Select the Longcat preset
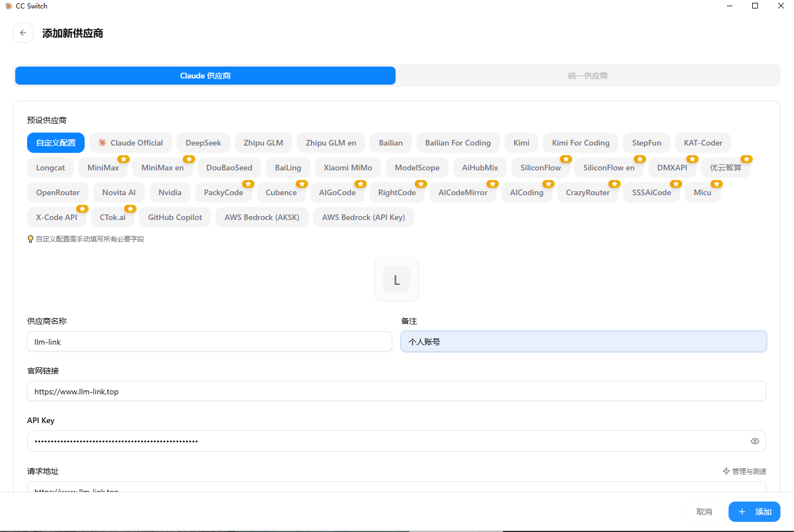This screenshot has width=794, height=532. tap(50, 168)
